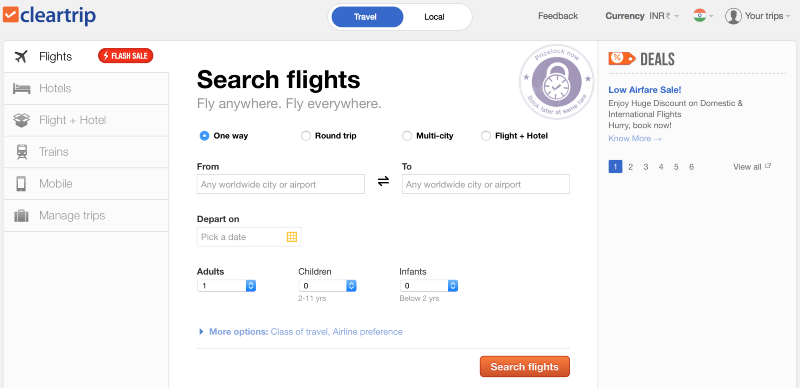Open the Adults count dropdown
The width and height of the screenshot is (800, 388).
(x=227, y=286)
